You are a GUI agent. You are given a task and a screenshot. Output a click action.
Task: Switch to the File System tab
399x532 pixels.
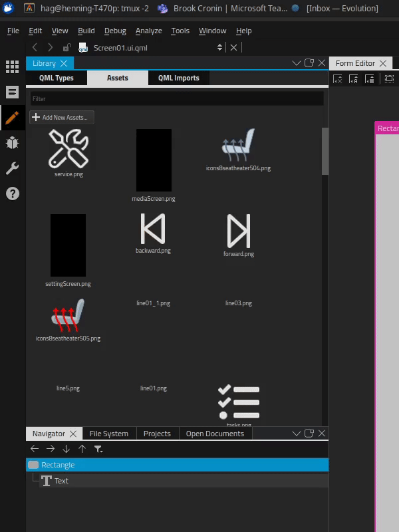click(108, 434)
